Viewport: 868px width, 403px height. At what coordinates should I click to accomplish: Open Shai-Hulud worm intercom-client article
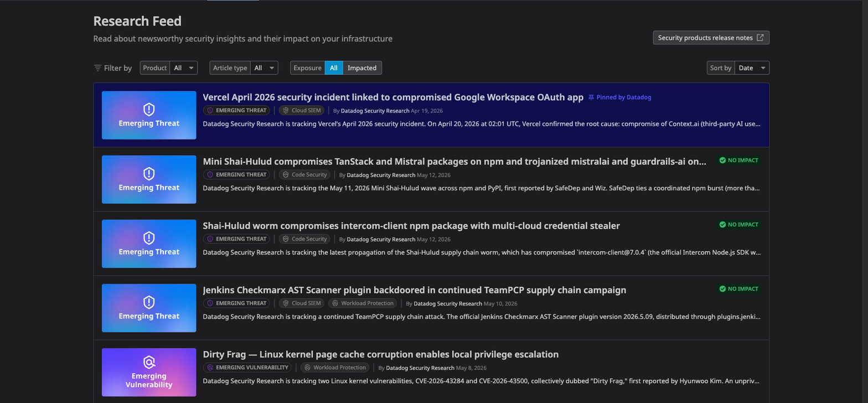411,226
